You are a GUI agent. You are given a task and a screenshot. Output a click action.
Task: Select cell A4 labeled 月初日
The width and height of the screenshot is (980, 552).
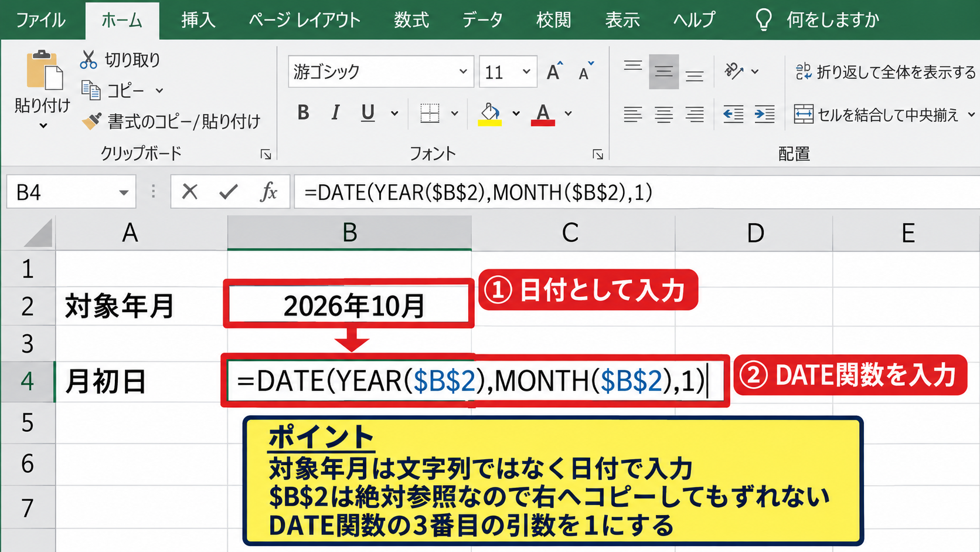(x=141, y=381)
